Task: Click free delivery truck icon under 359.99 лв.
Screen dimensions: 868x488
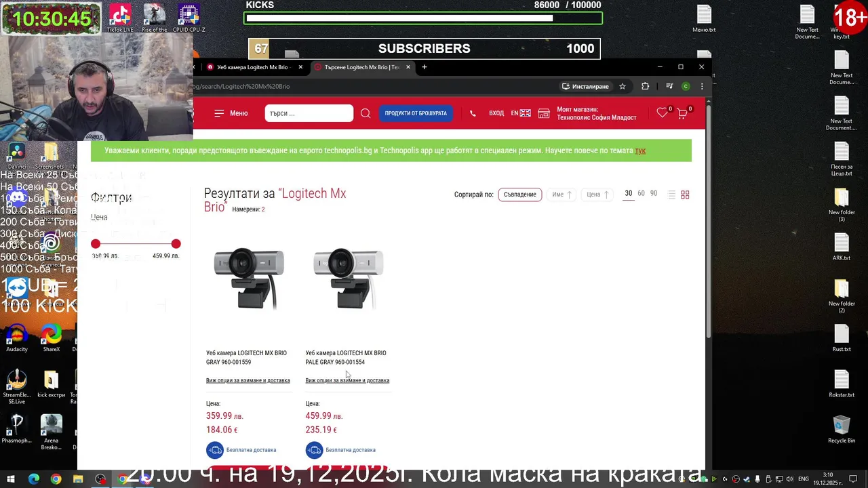Action: tap(215, 450)
